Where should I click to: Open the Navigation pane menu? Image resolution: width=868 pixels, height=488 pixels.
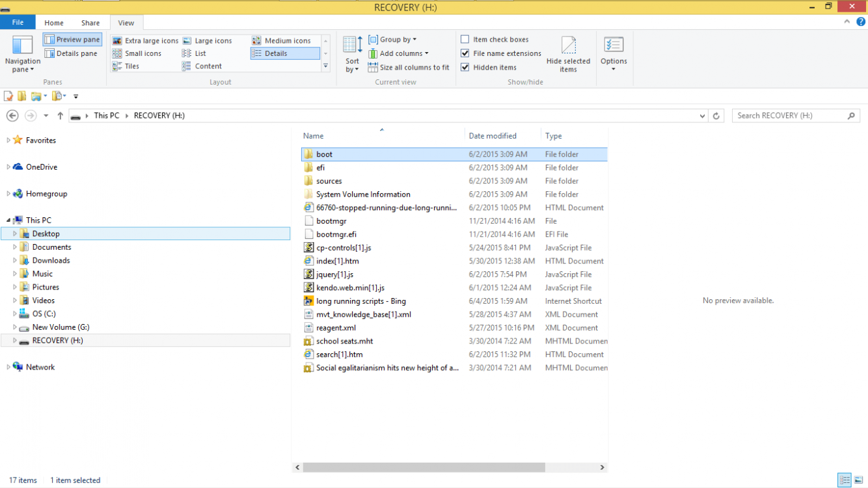pyautogui.click(x=23, y=54)
